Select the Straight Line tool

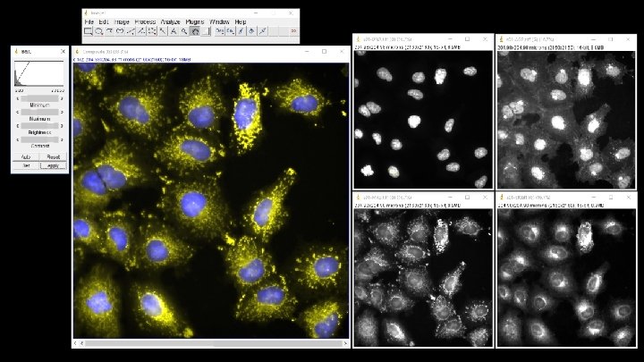tap(131, 31)
